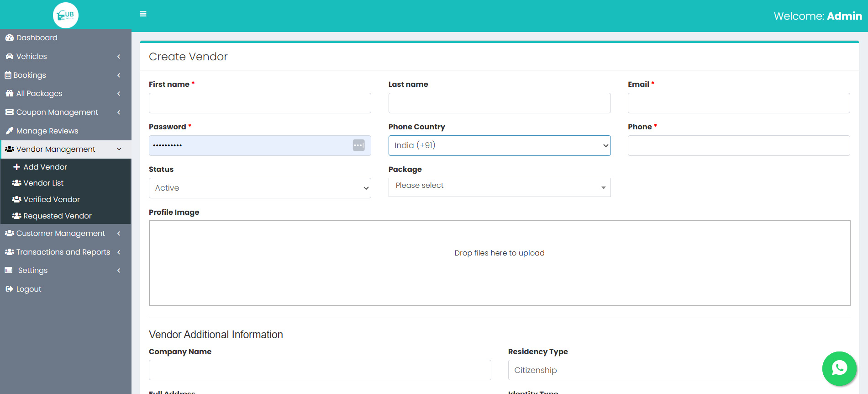Image resolution: width=868 pixels, height=394 pixels.
Task: Open the WhatsApp chat floating button
Action: [839, 368]
